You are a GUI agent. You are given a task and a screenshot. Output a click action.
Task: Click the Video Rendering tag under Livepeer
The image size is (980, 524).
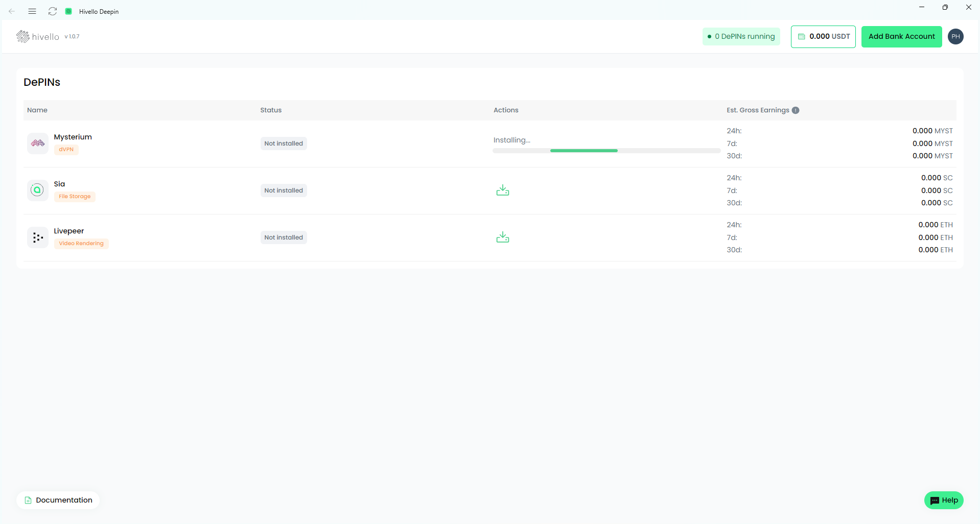[81, 244]
